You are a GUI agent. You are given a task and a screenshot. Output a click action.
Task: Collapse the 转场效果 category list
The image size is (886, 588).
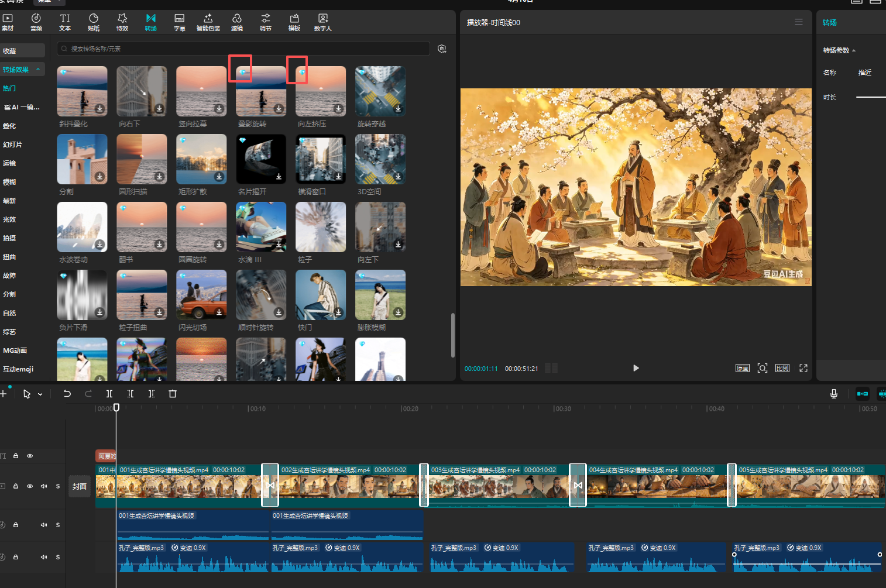[x=38, y=69]
